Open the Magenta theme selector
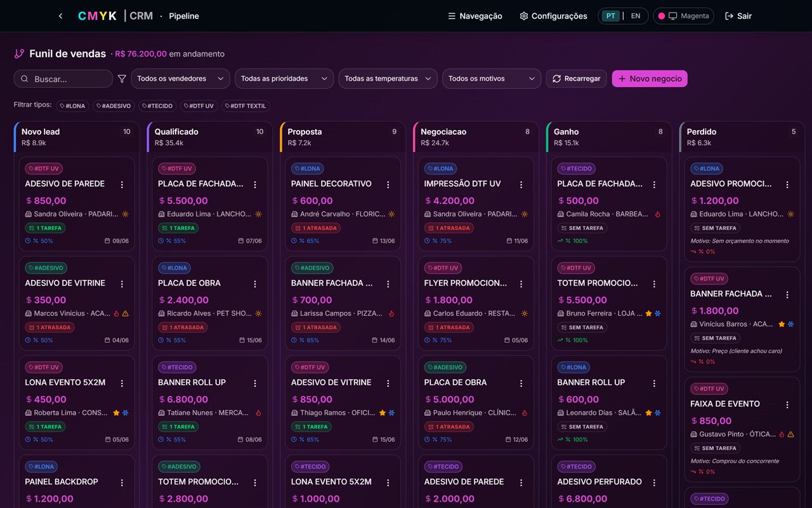The width and height of the screenshot is (812, 508). click(683, 16)
